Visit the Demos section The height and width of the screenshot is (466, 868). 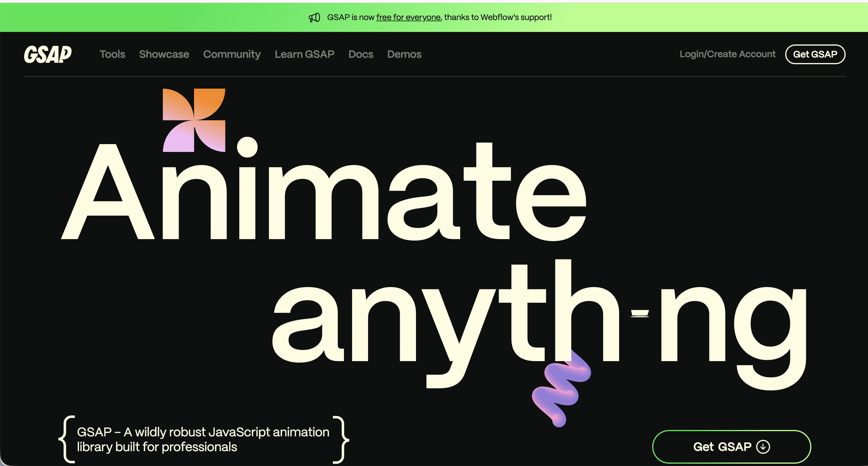tap(404, 54)
